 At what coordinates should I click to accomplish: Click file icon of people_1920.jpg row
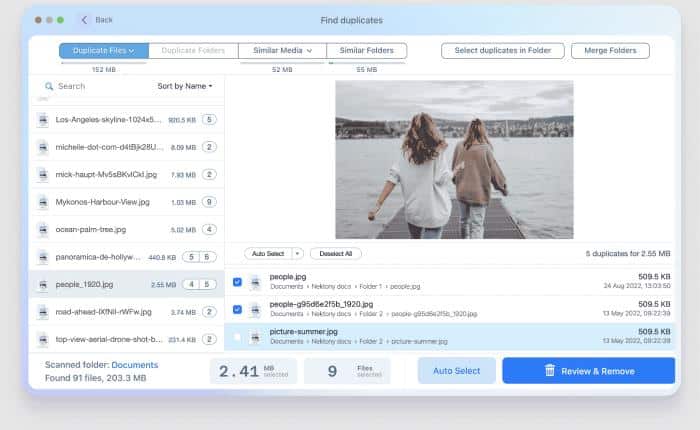pos(43,284)
